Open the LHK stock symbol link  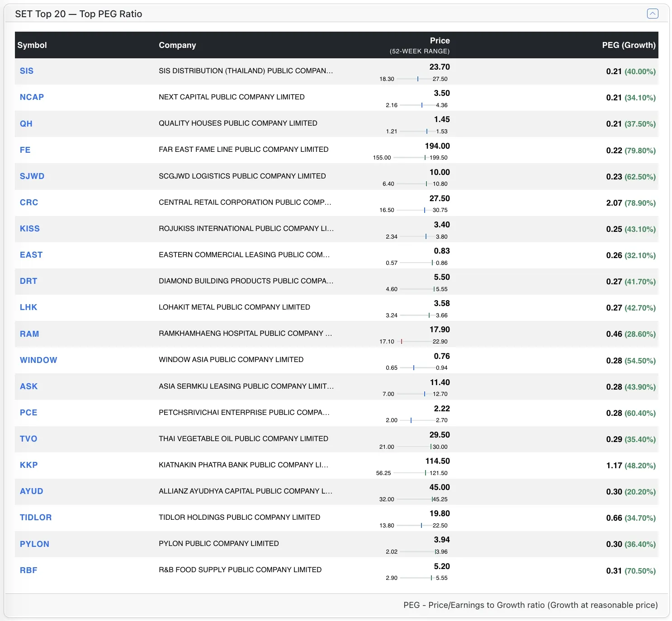point(28,307)
